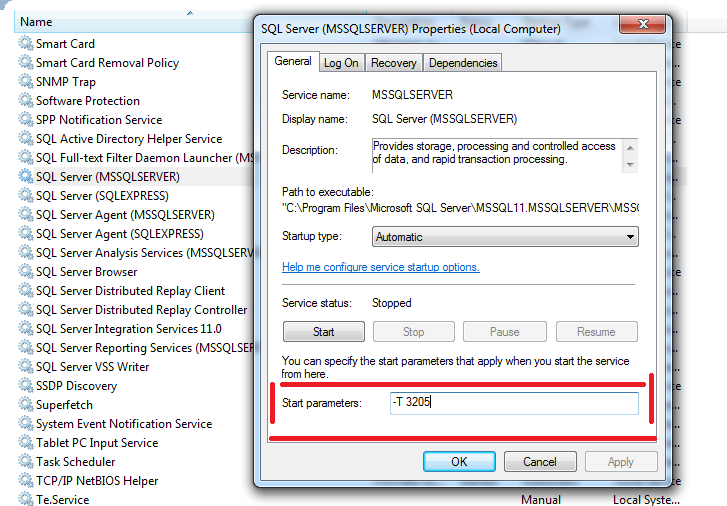Select the Superfetch service name
727x506 pixels.
(x=64, y=405)
